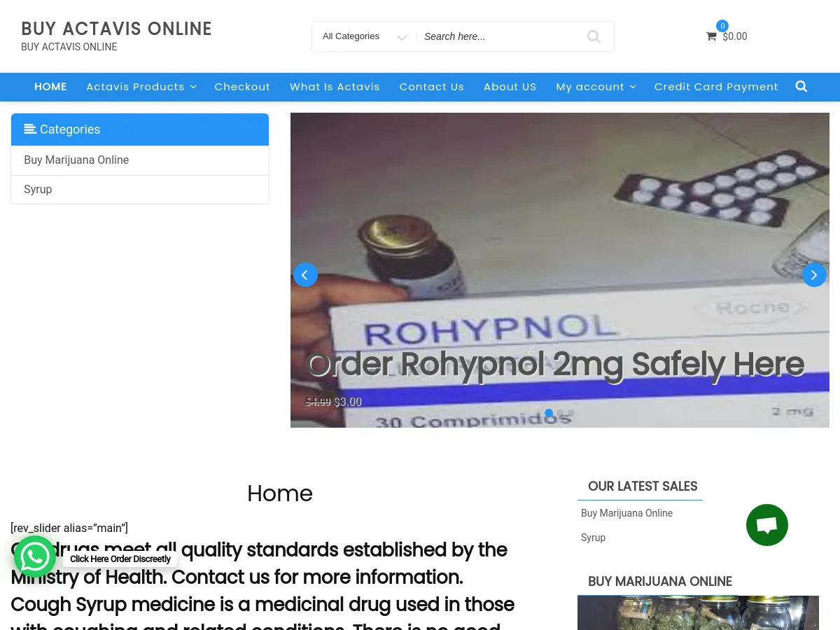This screenshot has height=630, width=840.
Task: Go to previous slide arrow
Action: coord(305,274)
